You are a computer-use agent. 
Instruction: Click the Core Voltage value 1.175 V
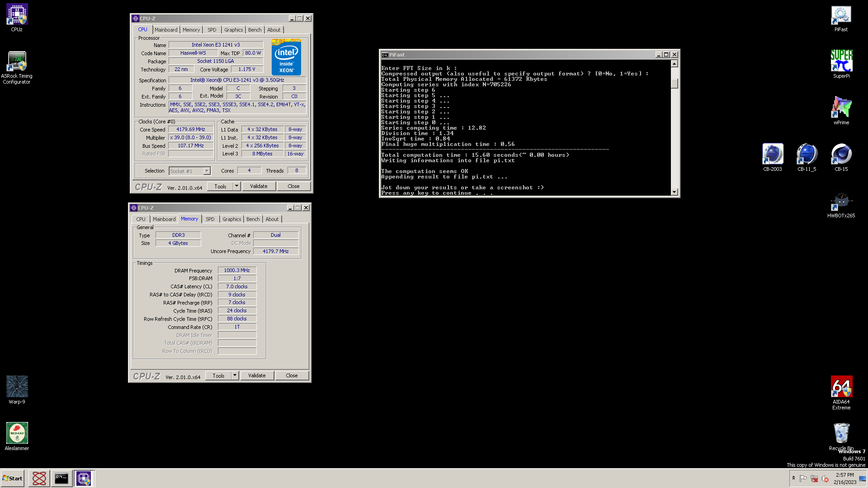tap(247, 70)
